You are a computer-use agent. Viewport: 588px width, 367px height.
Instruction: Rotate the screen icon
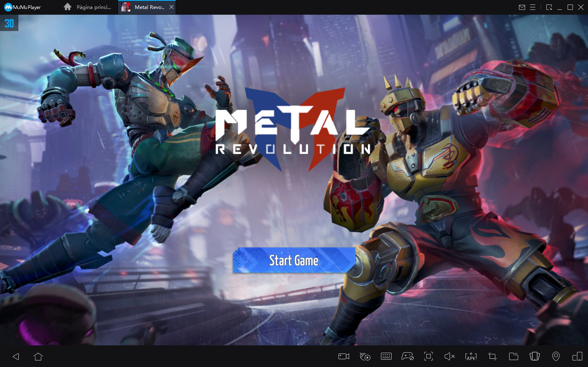click(x=535, y=356)
